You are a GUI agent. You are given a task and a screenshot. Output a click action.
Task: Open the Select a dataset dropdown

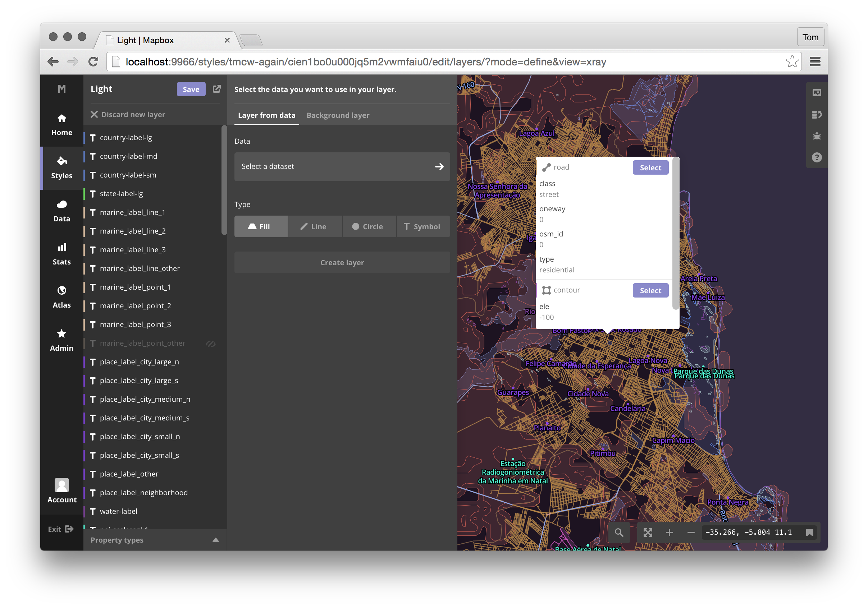(x=342, y=166)
